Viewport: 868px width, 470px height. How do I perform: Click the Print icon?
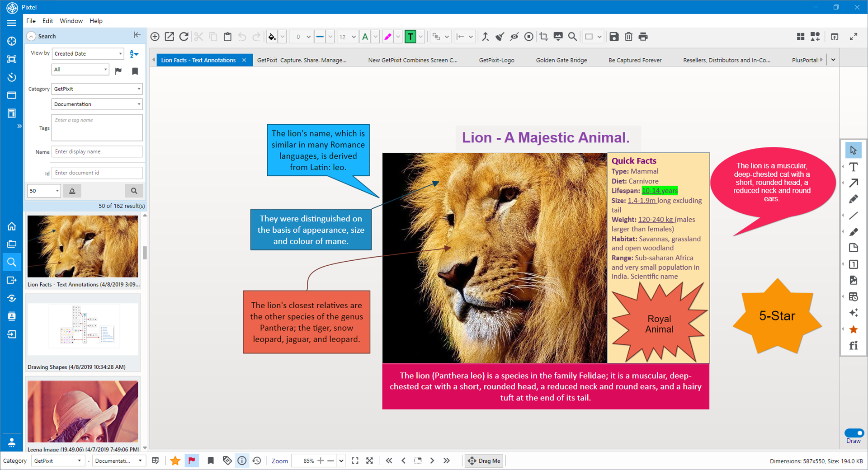coord(643,37)
